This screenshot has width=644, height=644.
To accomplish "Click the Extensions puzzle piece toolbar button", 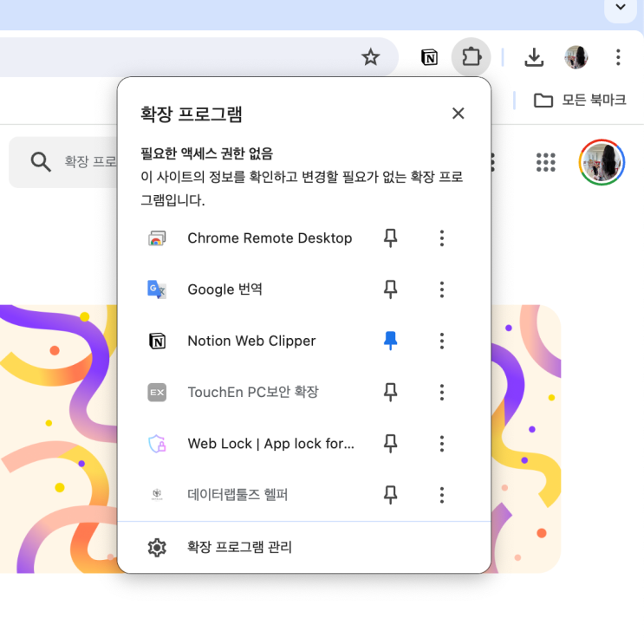I will click(472, 57).
